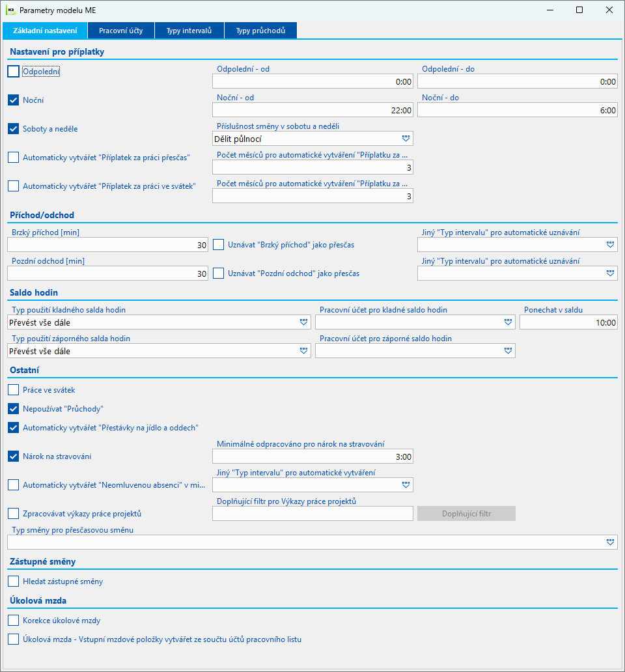
Task: Open the 'Typy průchodů' tab
Action: (260, 31)
